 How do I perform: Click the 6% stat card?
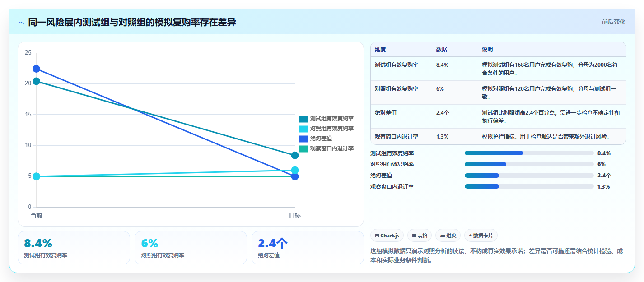tap(191, 248)
